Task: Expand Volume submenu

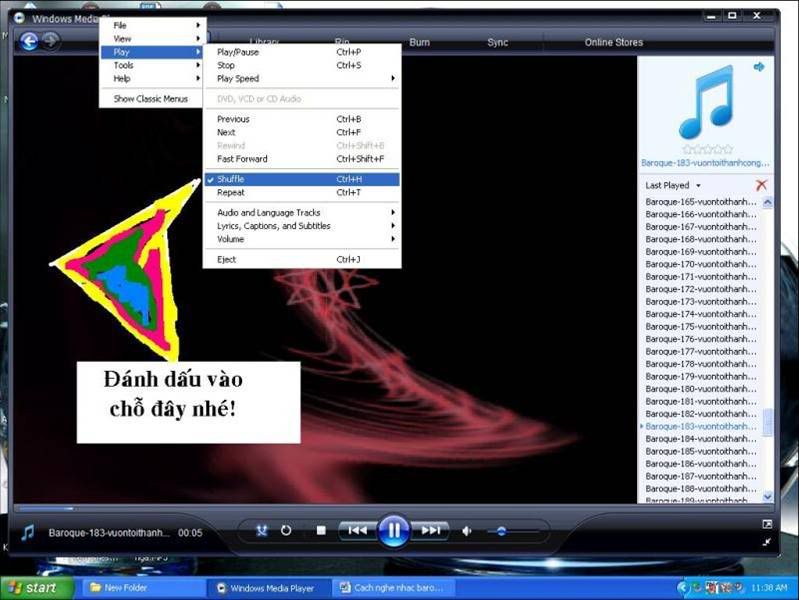Action: click(302, 239)
